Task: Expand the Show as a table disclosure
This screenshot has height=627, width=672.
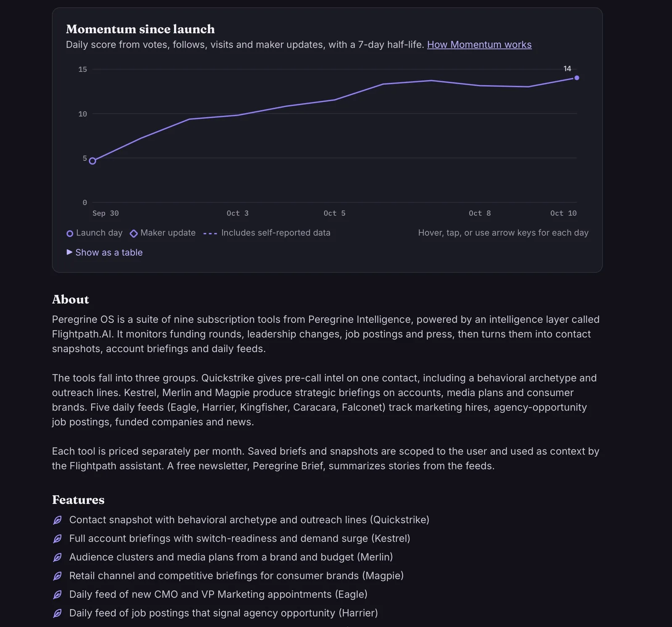Action: tap(105, 253)
